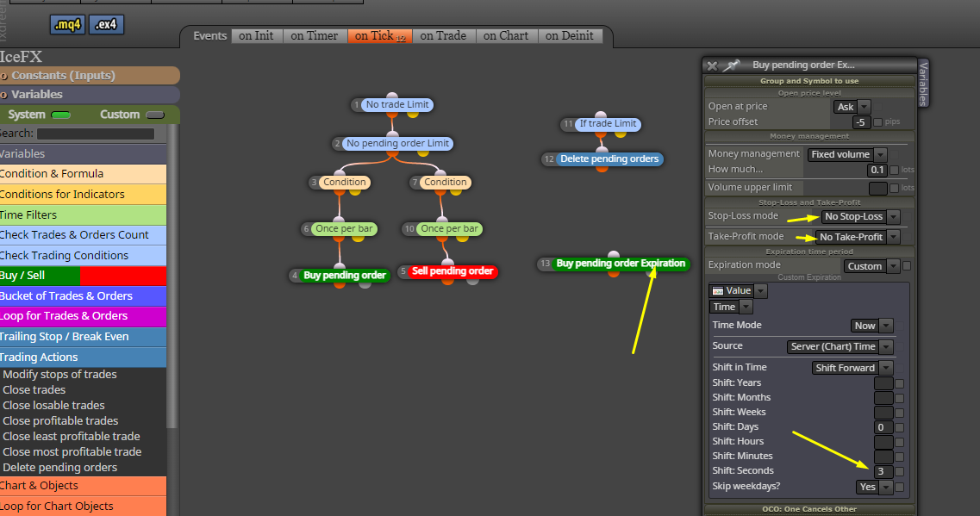This screenshot has width=980, height=516.
Task: Click the block list scrollbar
Action: [172, 276]
